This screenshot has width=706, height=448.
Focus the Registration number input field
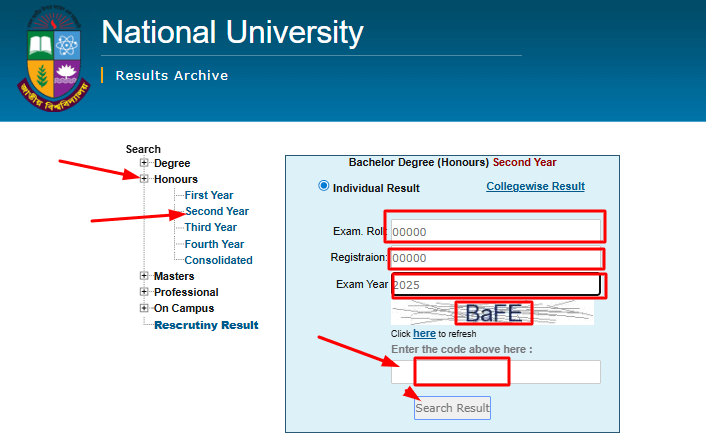click(x=496, y=258)
